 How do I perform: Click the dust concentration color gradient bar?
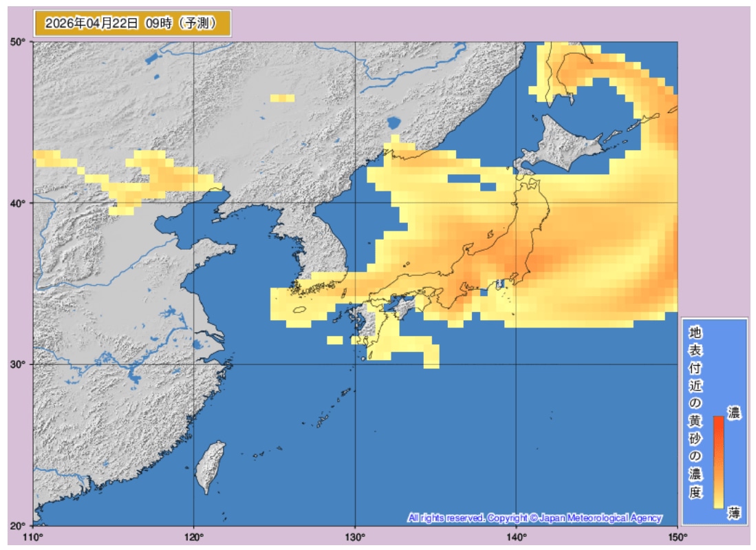pos(717,461)
